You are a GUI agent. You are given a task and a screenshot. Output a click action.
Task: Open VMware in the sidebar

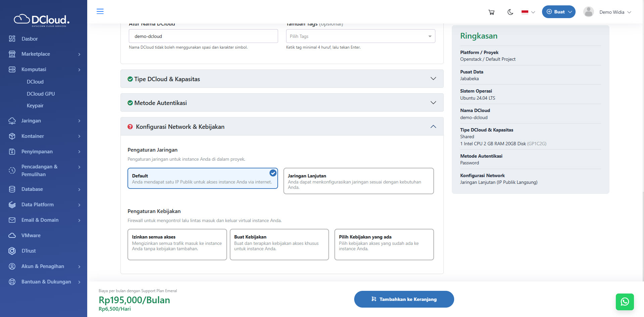pyautogui.click(x=31, y=235)
